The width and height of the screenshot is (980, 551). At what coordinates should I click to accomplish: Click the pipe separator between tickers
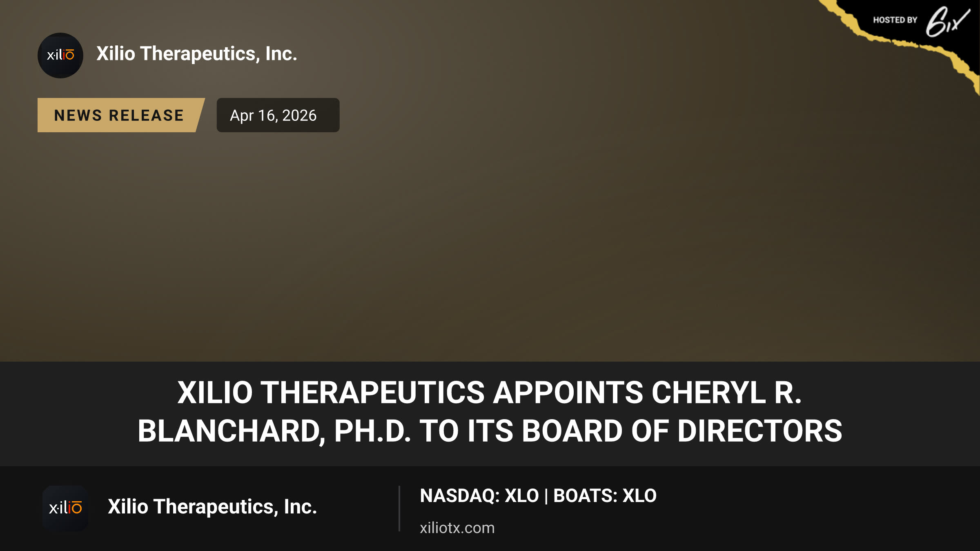coord(546,496)
